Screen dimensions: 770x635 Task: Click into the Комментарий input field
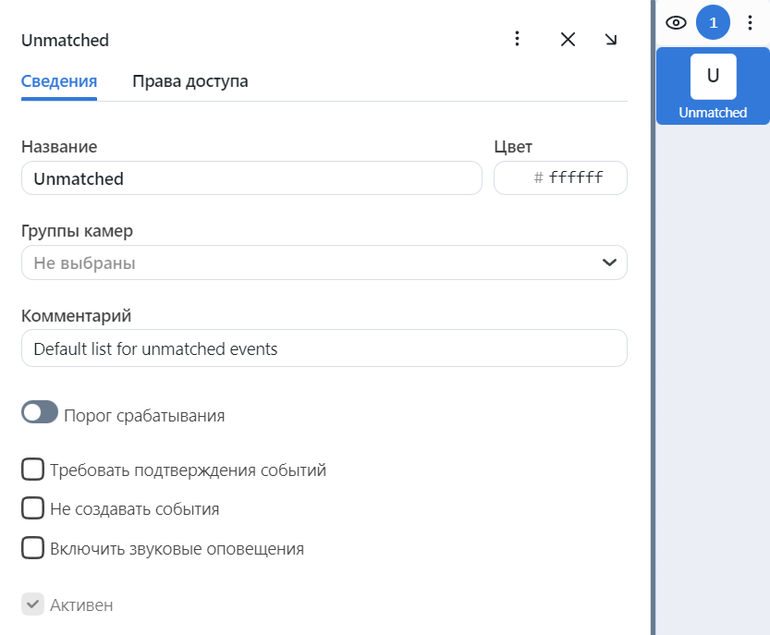point(323,349)
